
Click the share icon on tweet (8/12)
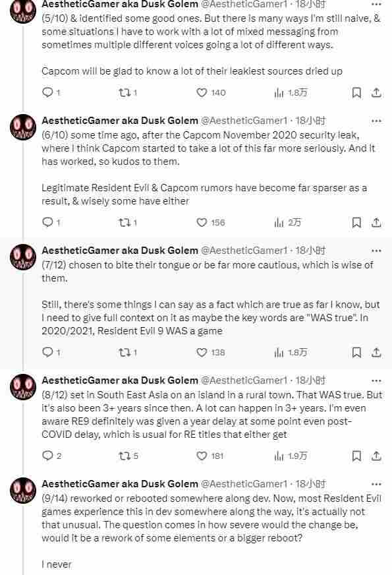click(x=377, y=456)
